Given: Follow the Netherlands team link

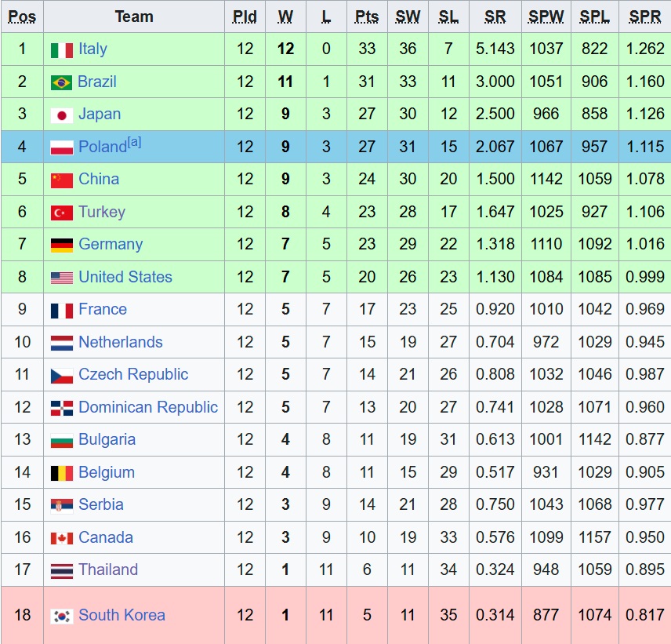Looking at the screenshot, I should [x=121, y=342].
